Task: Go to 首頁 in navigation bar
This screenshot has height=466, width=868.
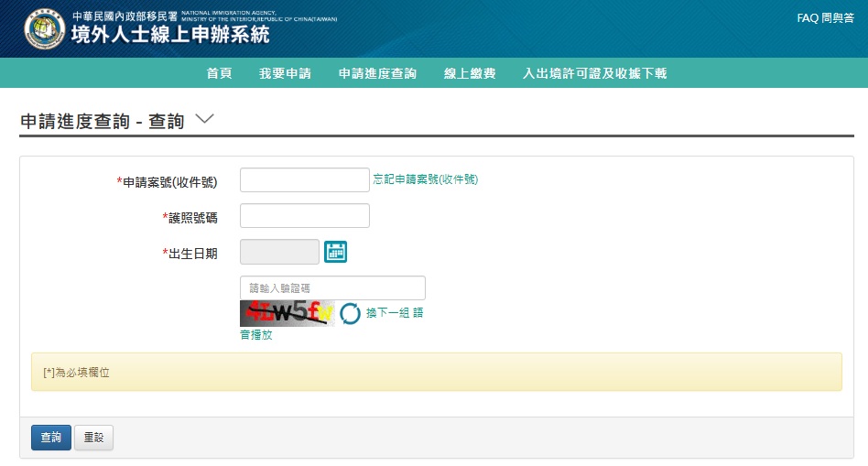Action: click(x=219, y=73)
